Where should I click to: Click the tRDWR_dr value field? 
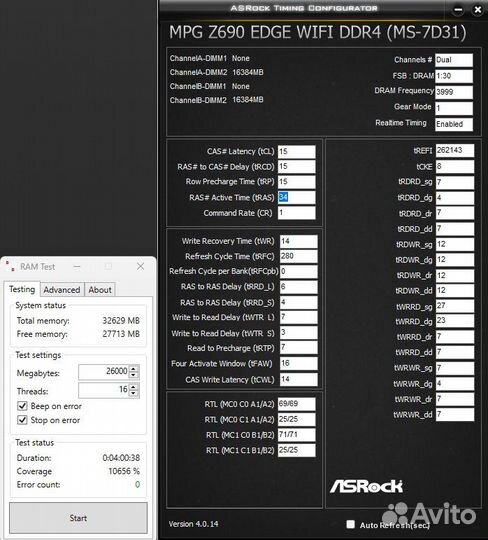point(455,276)
